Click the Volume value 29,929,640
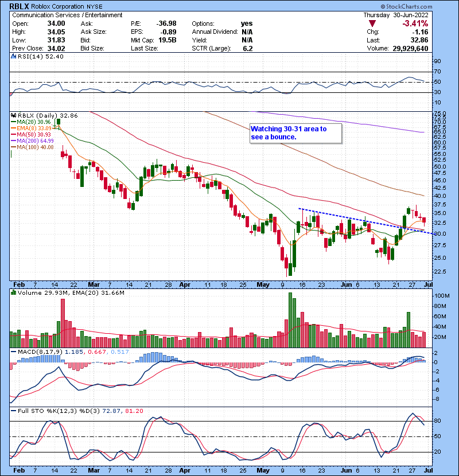The width and height of the screenshot is (459, 476). tap(410, 49)
